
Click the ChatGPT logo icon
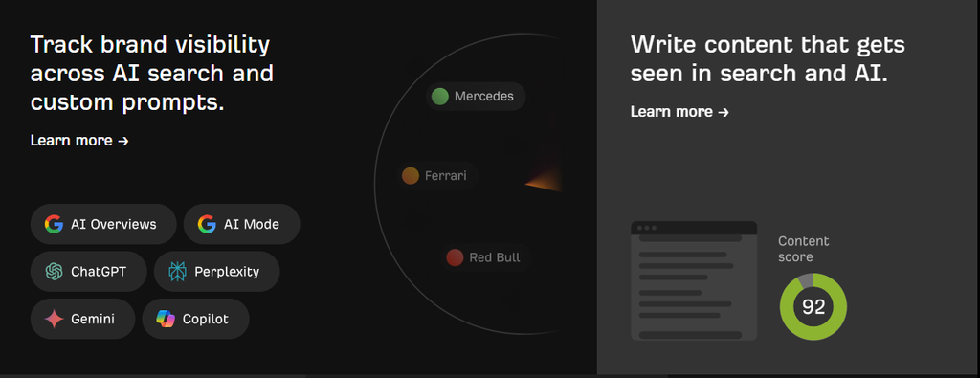tap(54, 271)
